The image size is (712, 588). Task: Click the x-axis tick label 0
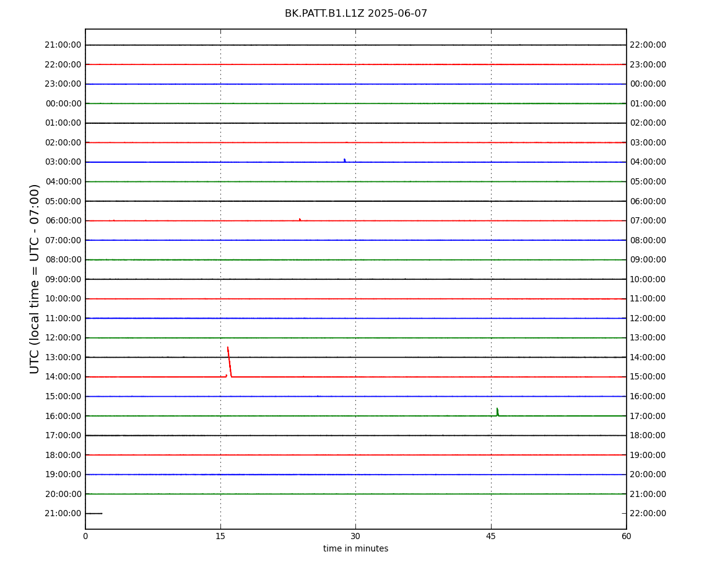tap(85, 536)
